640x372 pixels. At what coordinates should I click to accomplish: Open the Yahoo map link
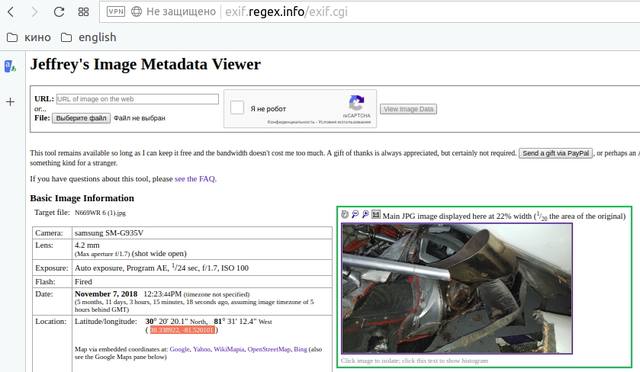click(x=202, y=349)
